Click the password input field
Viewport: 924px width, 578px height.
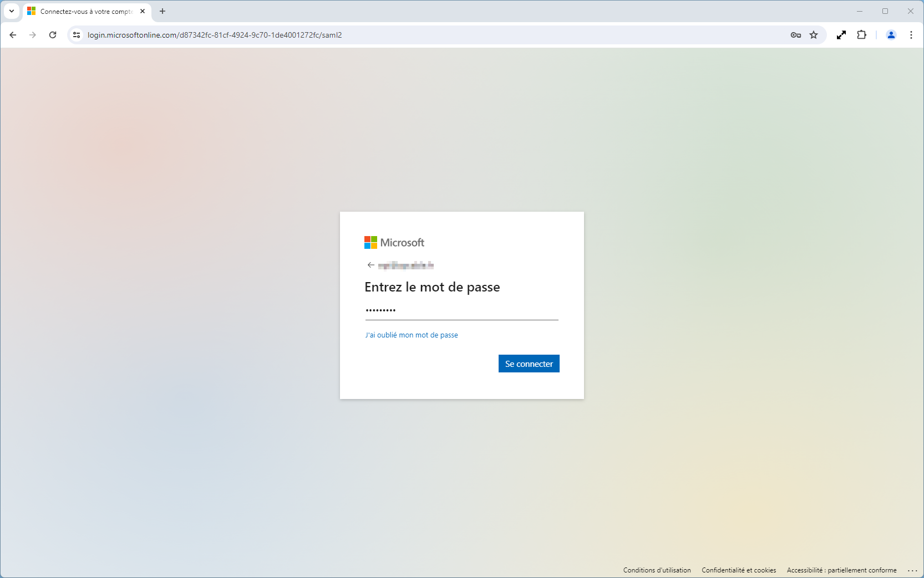tap(461, 310)
